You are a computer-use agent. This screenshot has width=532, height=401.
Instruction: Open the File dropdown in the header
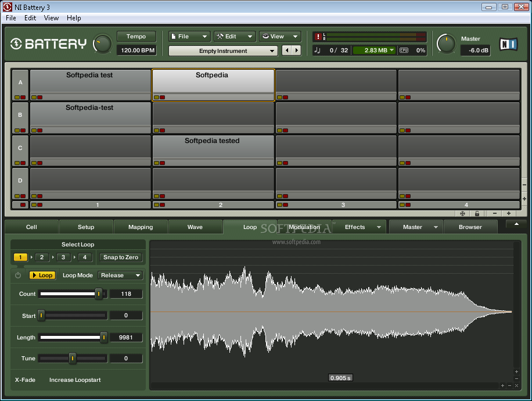point(189,37)
